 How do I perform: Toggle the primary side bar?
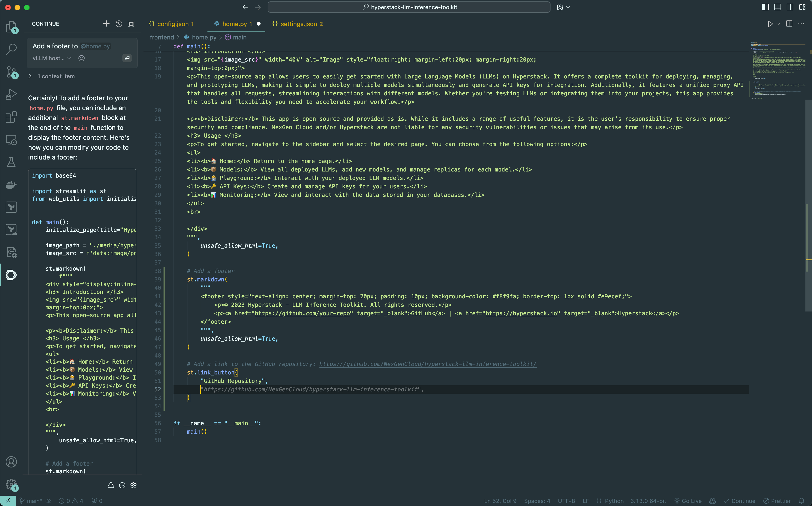765,7
